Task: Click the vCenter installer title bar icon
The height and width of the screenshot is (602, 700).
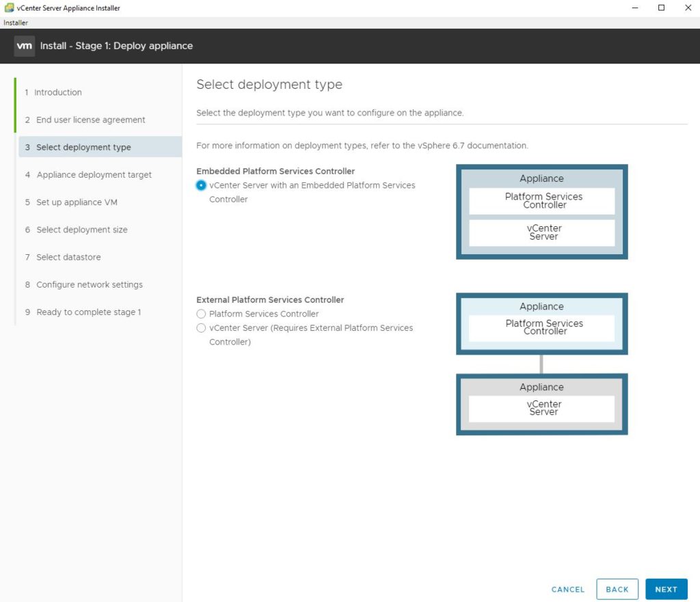Action: [9, 8]
